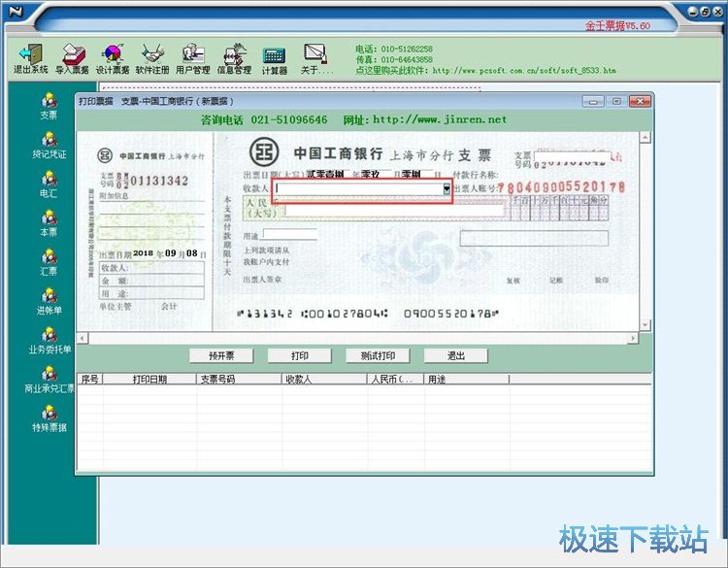The image size is (728, 568).
Task: Select 支票 in the left sidebar
Action: point(49,107)
